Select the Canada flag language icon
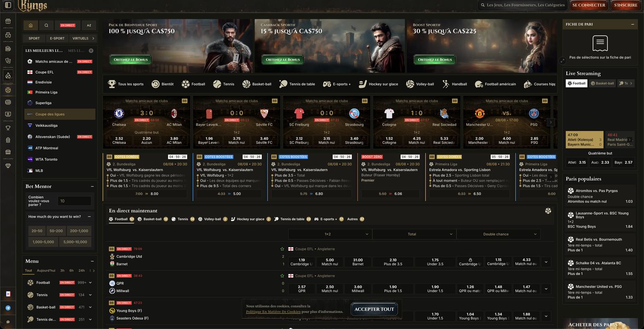Screen dimensions: 644x329 [x=8, y=294]
